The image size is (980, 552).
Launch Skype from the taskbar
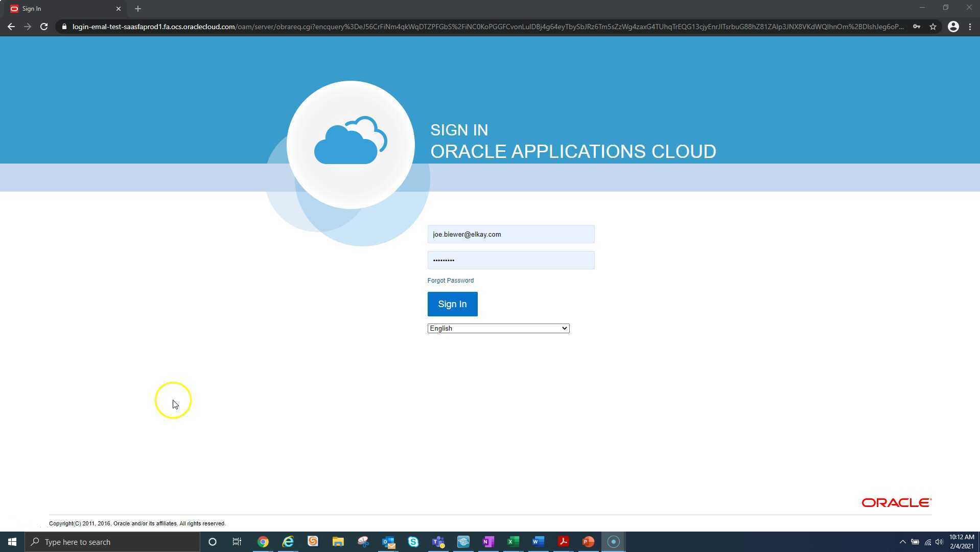(x=413, y=542)
